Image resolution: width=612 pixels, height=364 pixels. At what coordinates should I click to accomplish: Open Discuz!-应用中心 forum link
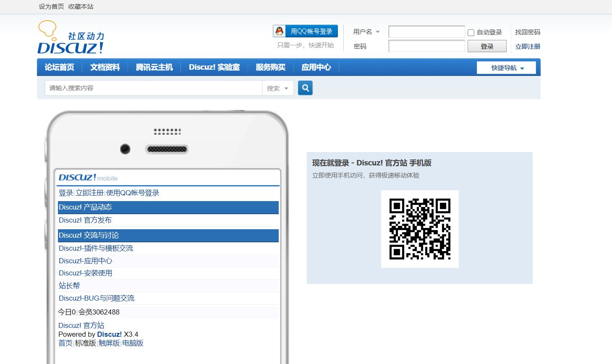(86, 261)
